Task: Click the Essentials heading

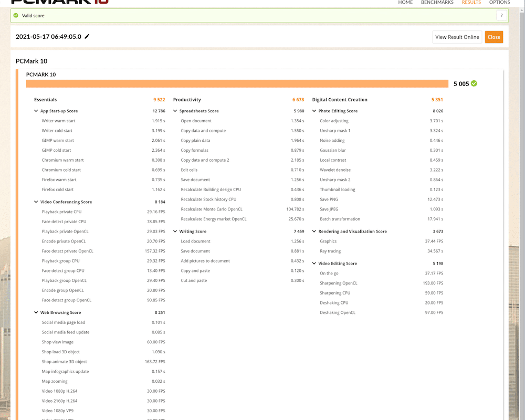Action: coord(46,100)
